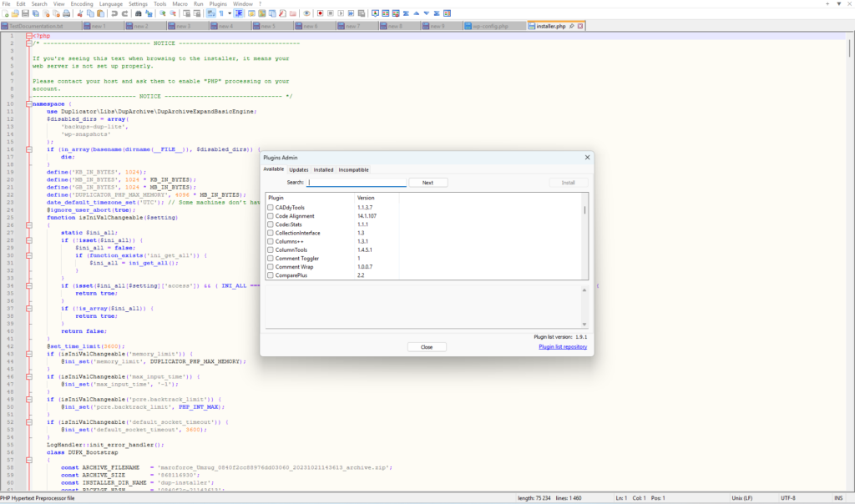Viewport: 855px width, 504px height.
Task: Click the Unix (LF) line ending indicator
Action: [x=741, y=498]
